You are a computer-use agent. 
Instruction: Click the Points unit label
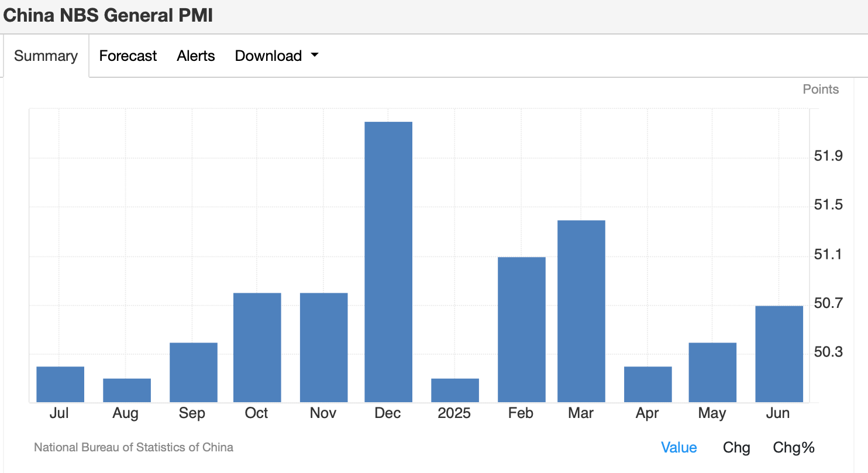pos(821,90)
